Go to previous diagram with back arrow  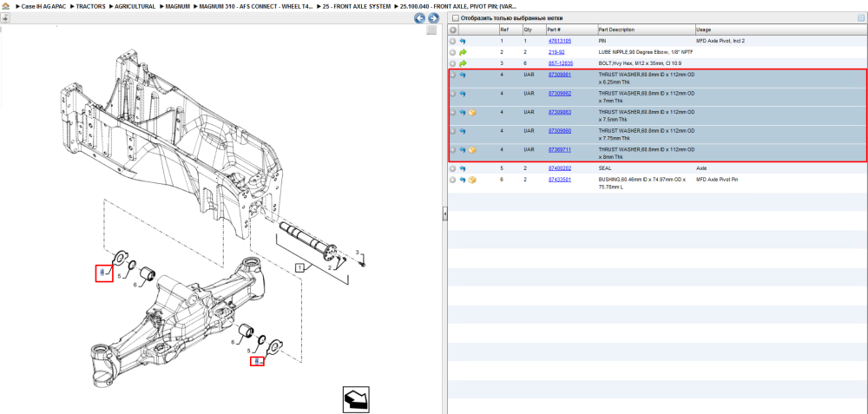419,18
